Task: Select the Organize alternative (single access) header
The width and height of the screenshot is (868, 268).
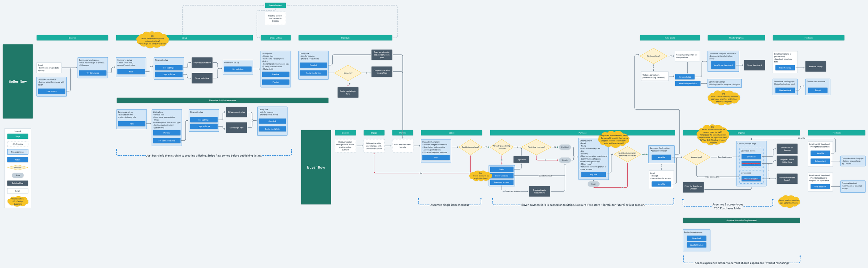Action: point(741,220)
